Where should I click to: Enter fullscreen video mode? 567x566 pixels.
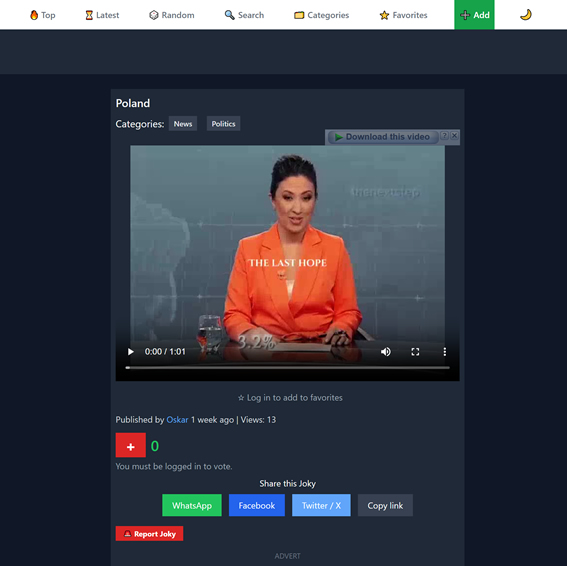(x=415, y=352)
